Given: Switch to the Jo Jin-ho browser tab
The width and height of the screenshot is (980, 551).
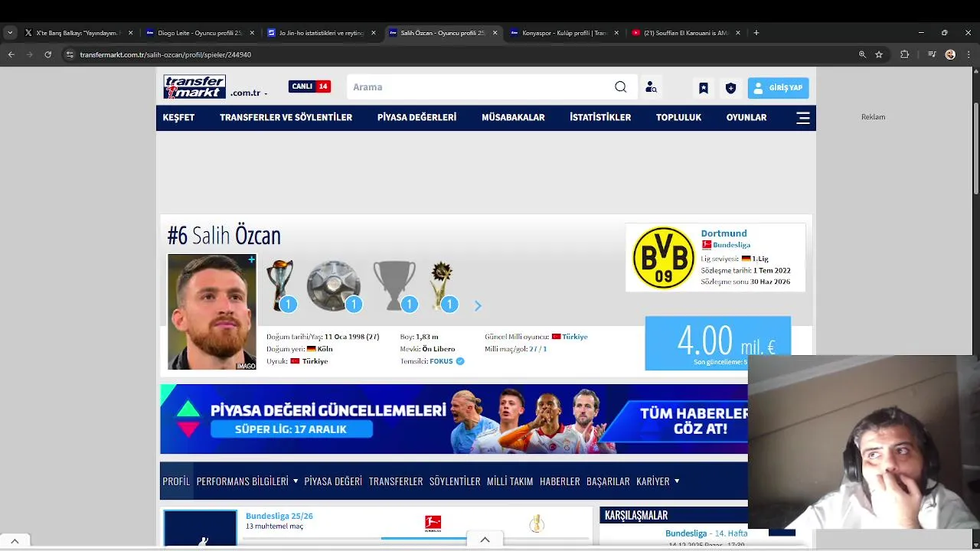Looking at the screenshot, I should [x=321, y=33].
